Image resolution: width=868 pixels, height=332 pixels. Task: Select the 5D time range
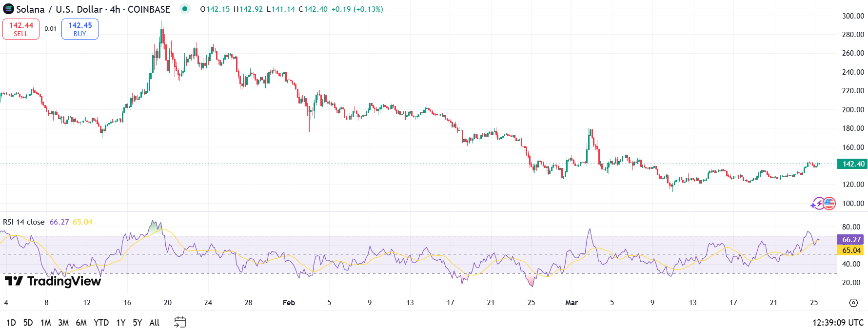point(28,323)
